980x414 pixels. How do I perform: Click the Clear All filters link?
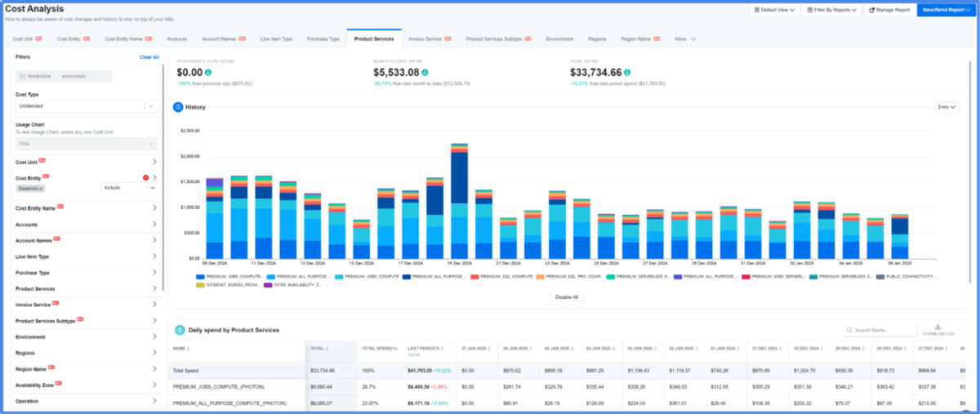149,57
